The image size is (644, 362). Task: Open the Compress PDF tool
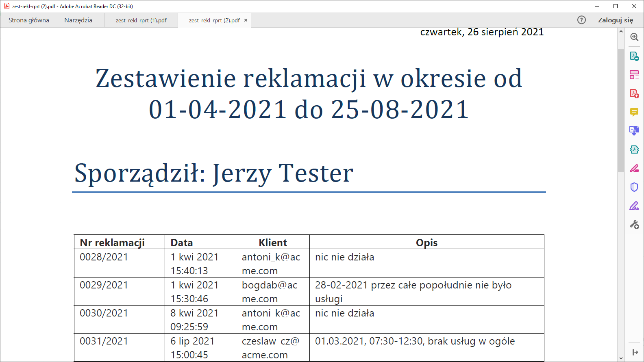pyautogui.click(x=634, y=150)
